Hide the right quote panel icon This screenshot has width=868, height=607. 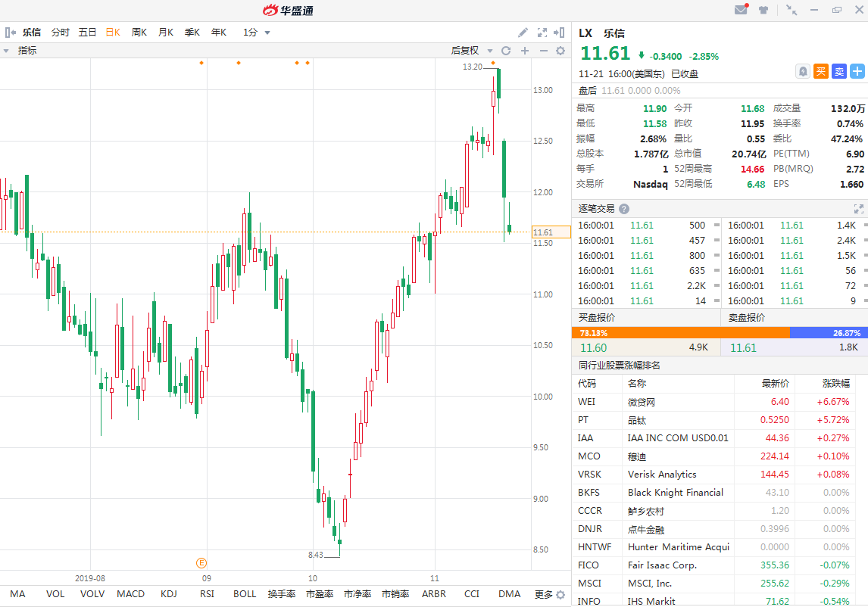point(559,33)
